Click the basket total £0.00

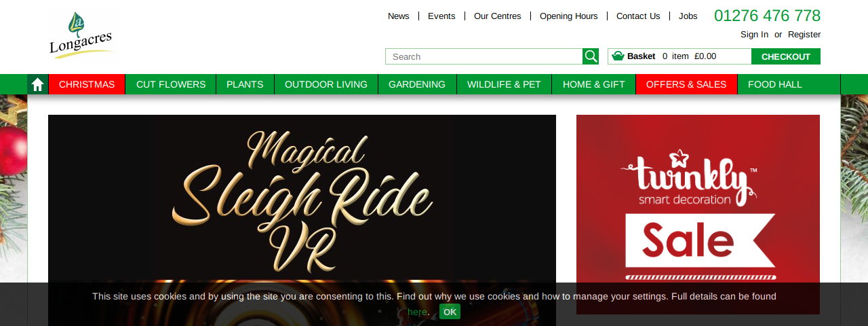point(705,56)
